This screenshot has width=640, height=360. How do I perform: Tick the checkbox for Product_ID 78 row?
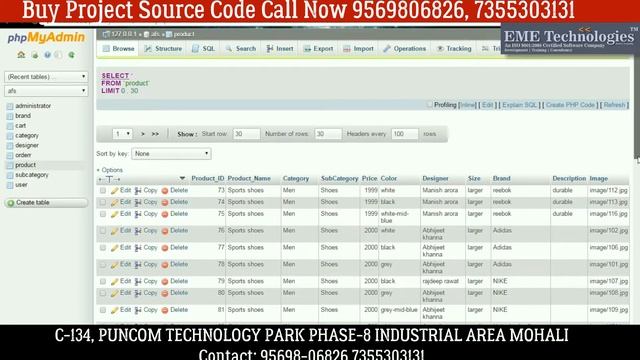pyautogui.click(x=103, y=264)
